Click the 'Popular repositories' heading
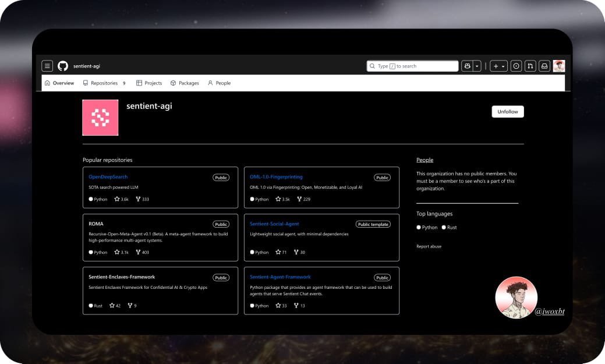605x364 pixels. tap(108, 160)
